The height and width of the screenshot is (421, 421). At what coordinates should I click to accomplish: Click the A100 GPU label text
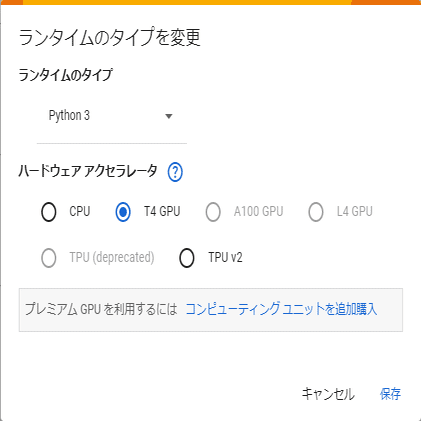coord(259,211)
